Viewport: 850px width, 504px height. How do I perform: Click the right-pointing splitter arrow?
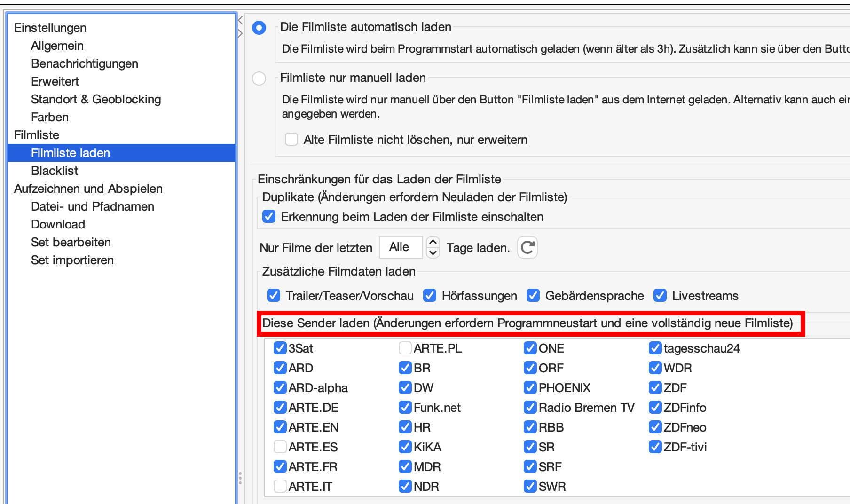[240, 33]
